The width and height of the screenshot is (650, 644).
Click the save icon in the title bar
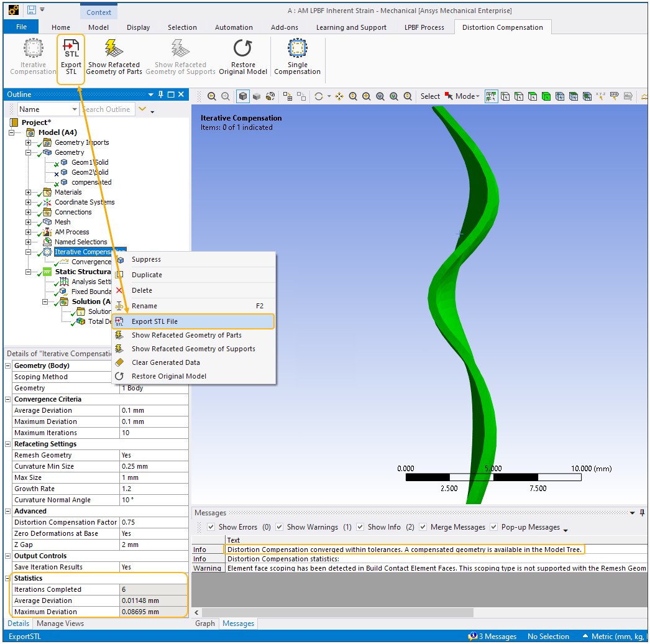[x=32, y=10]
